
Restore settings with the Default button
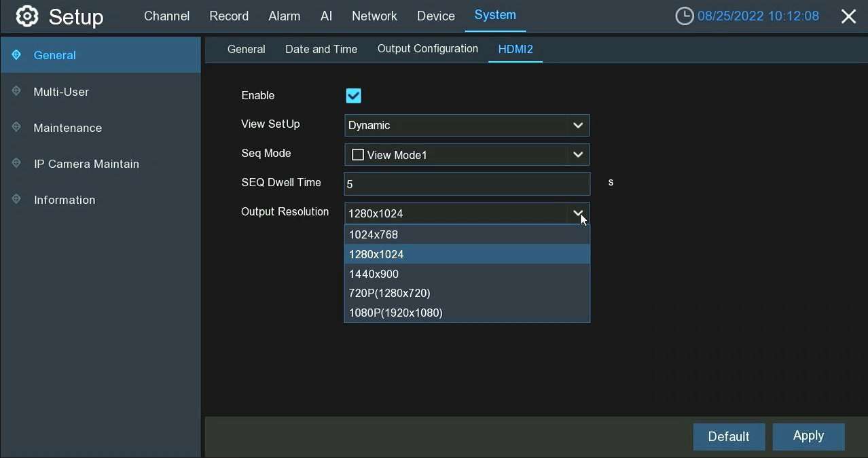click(728, 437)
